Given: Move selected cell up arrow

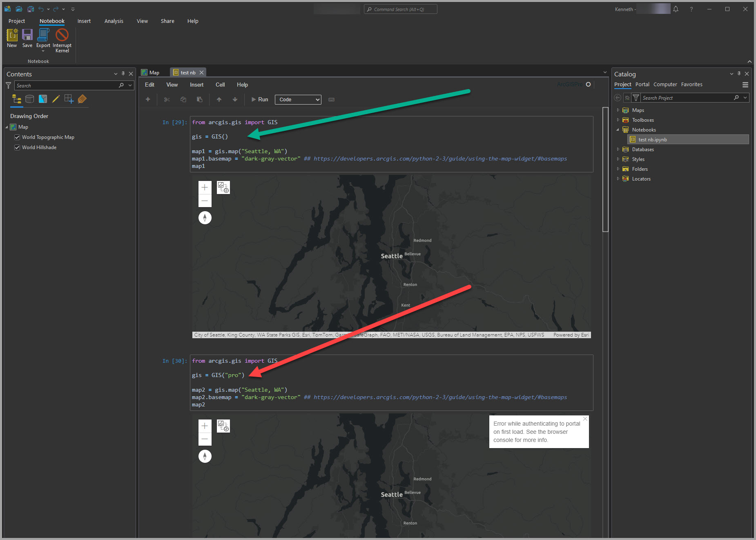Looking at the screenshot, I should (219, 99).
